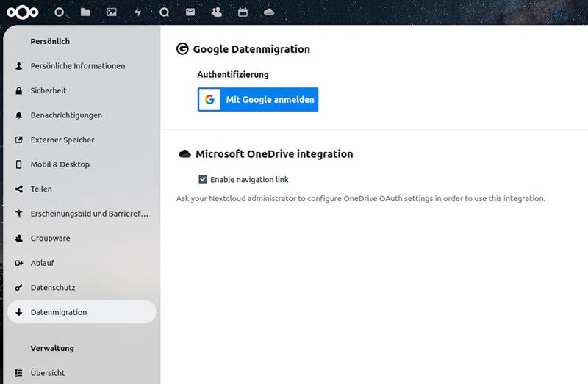Click the cloud icon next to Microsoft OneDrive heading

pyautogui.click(x=184, y=154)
